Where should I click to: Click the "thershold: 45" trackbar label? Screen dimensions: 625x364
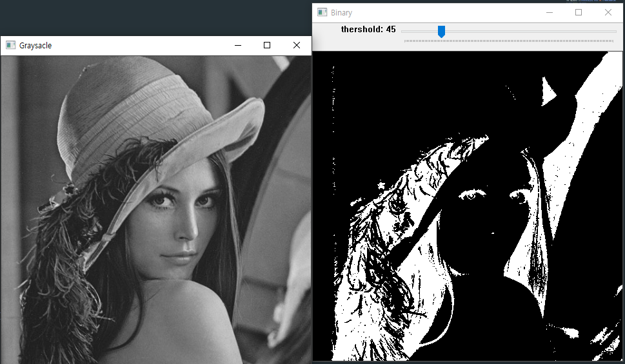coord(368,30)
